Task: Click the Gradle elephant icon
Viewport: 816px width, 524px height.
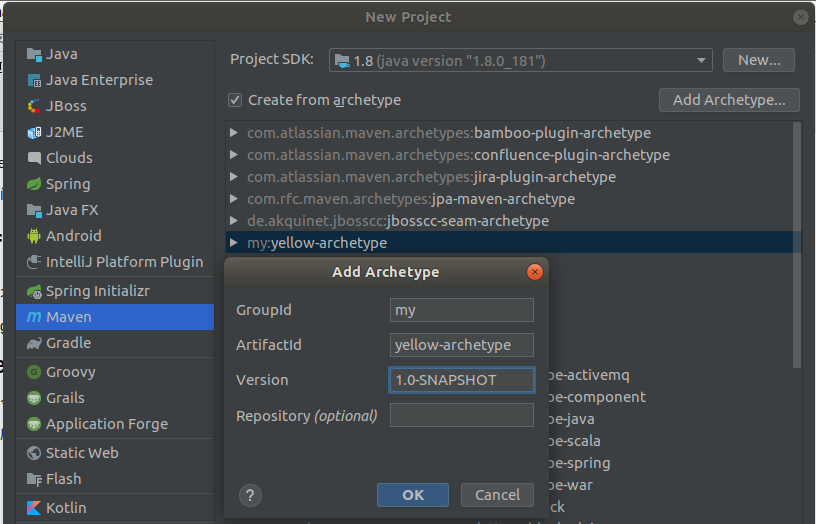Action: pos(34,343)
